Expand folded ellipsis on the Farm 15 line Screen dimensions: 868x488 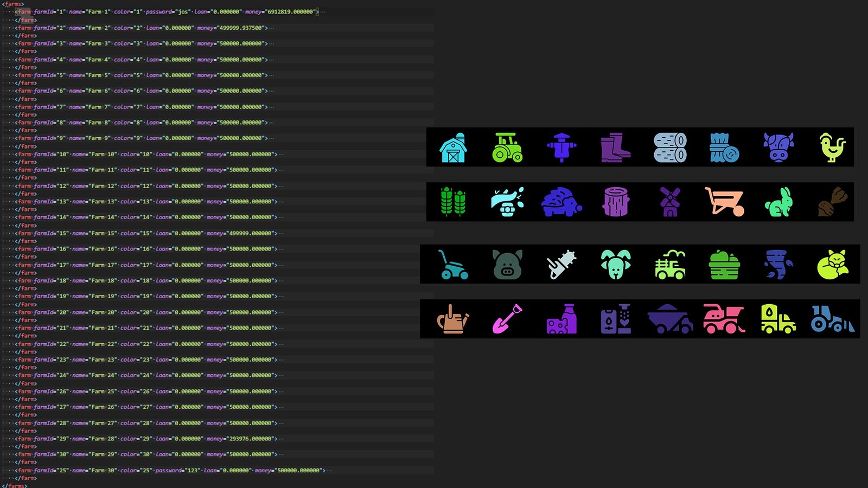pyautogui.click(x=282, y=233)
